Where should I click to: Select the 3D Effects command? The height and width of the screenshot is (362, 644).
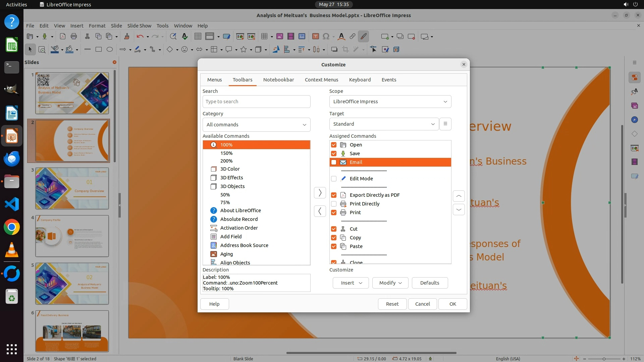pos(231,178)
